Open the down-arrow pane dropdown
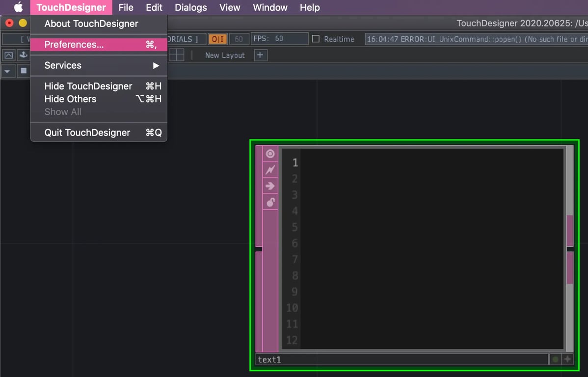 click(x=7, y=71)
